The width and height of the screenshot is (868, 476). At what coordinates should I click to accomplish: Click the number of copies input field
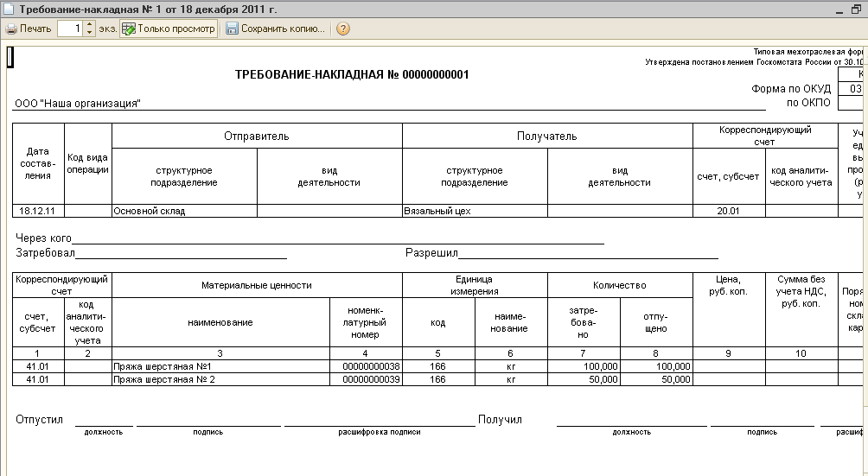71,29
